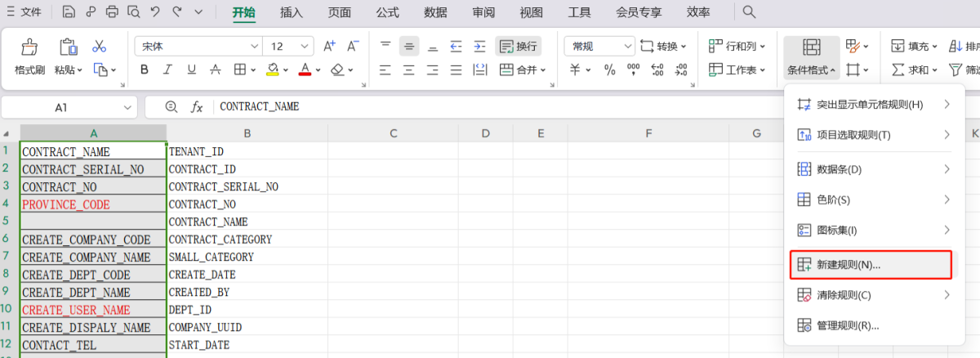Increase font size (A+)
The width and height of the screenshot is (980, 358).
330,47
